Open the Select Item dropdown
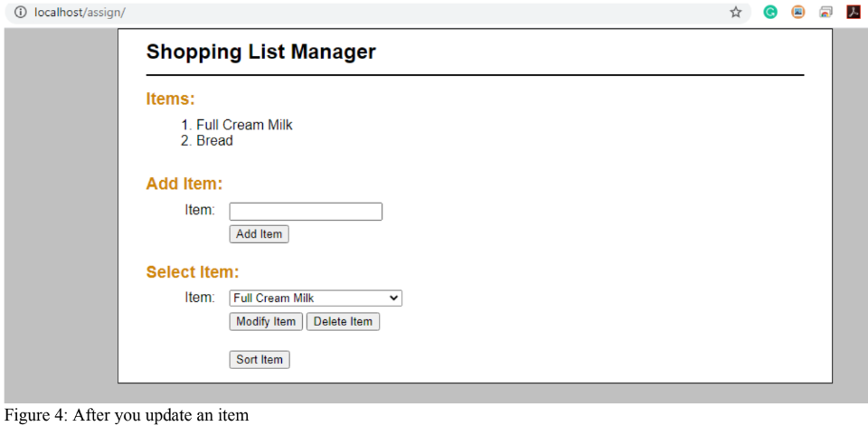Screen dimensions: 868x426 (x=316, y=298)
